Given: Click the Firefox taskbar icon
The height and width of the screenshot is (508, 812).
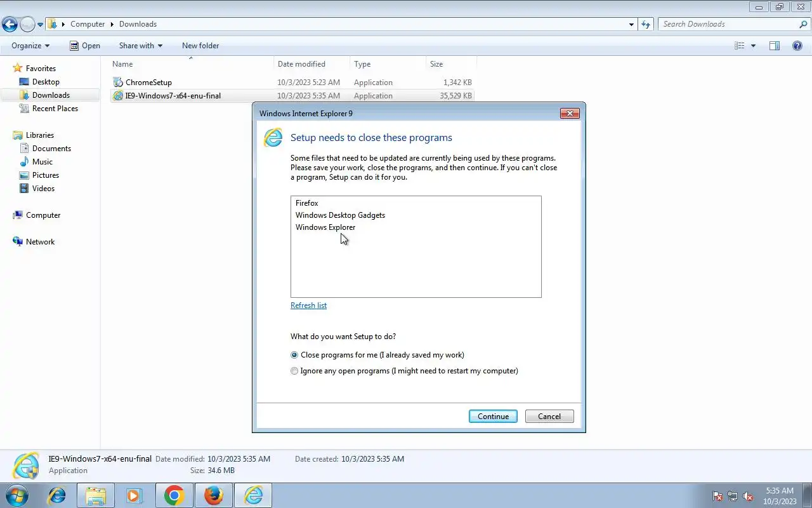Looking at the screenshot, I should click(x=213, y=495).
